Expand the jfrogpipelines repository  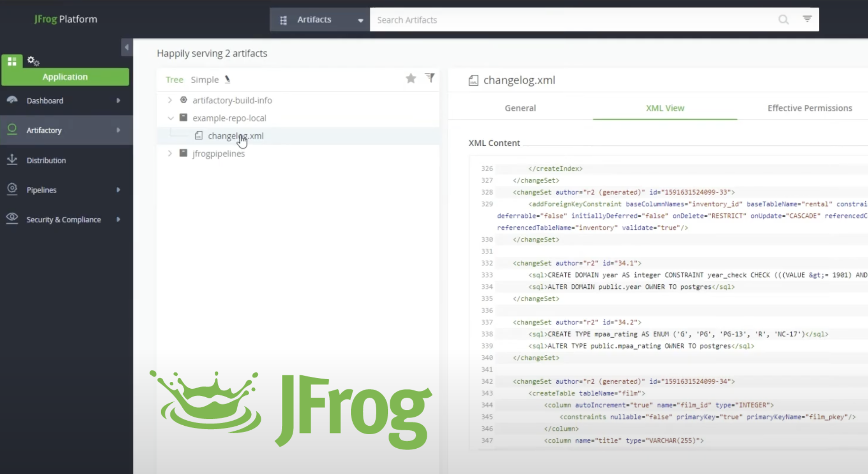[170, 153]
